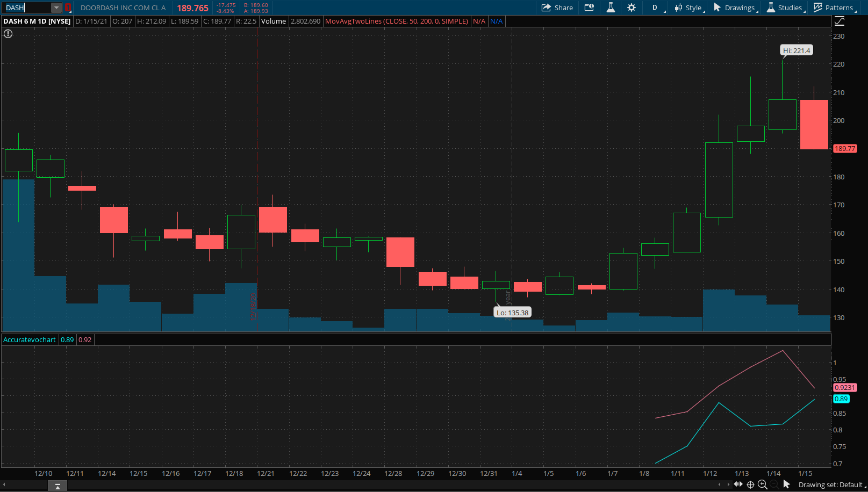Open the Drawing set: Default selector

(830, 484)
